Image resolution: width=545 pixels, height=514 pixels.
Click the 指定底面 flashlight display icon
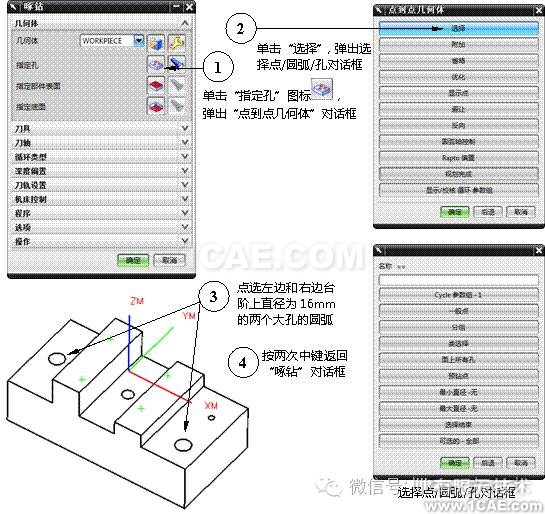coord(177,105)
